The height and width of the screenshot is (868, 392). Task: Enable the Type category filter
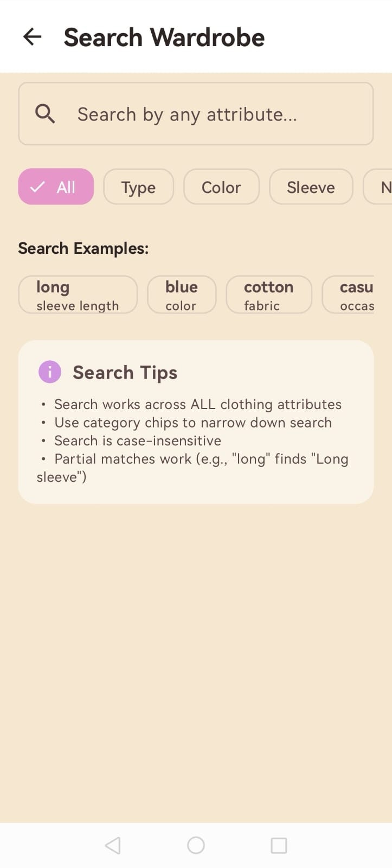pos(138,187)
